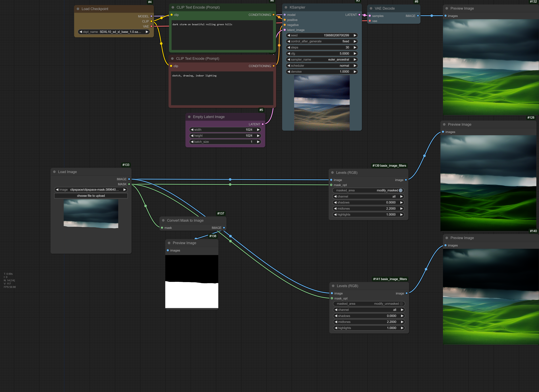Collapse the Empty Latent Image node dot

pos(189,117)
